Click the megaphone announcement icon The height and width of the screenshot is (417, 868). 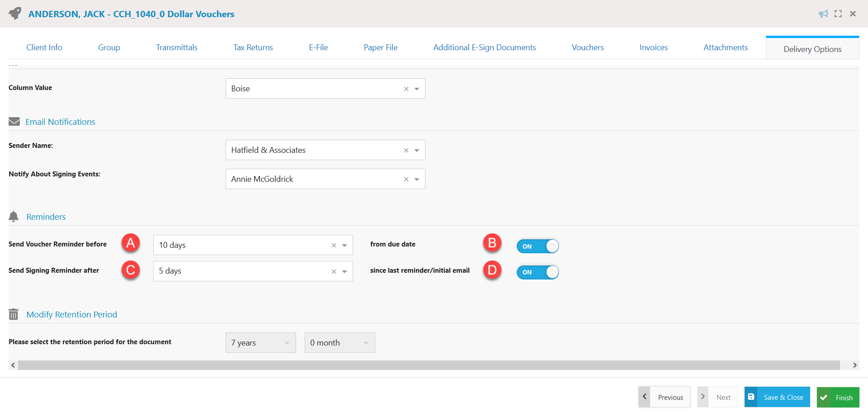(823, 14)
